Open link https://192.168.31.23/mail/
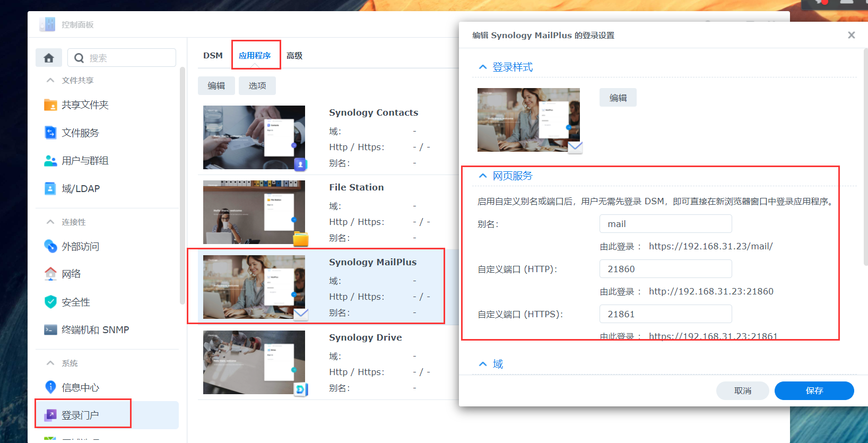Image resolution: width=868 pixels, height=443 pixels. [x=711, y=246]
